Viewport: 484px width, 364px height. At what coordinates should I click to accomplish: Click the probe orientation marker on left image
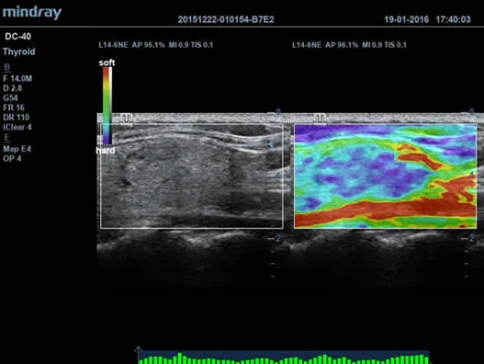(127, 118)
